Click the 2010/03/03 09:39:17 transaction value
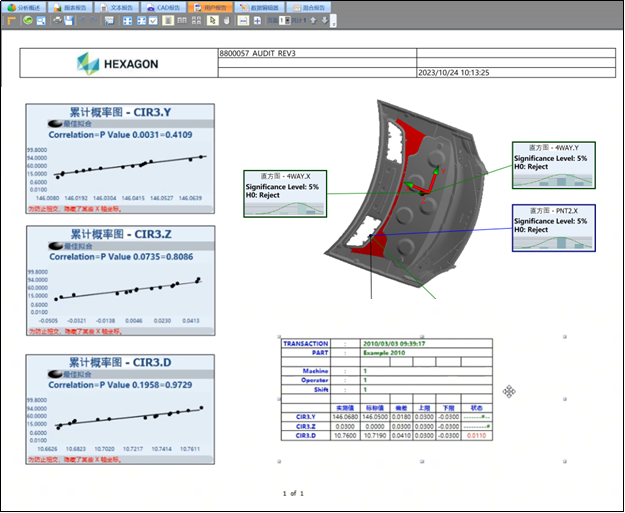The height and width of the screenshot is (513, 625). tap(394, 344)
